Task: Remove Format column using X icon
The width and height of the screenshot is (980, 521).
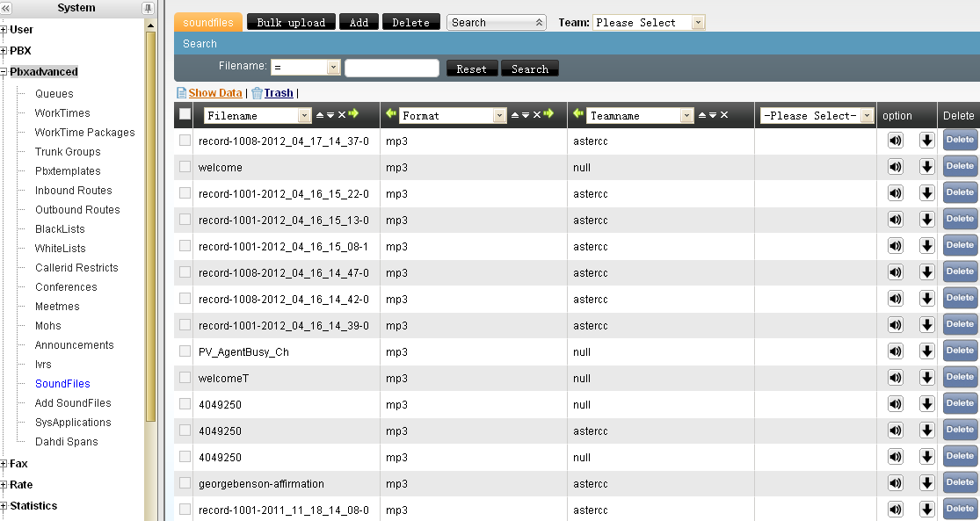Action: (537, 115)
